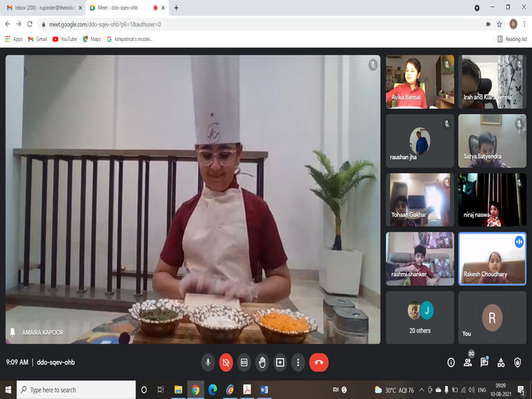Show hidden system tray icons
Viewport: 532px width, 399px height.
coord(422,390)
